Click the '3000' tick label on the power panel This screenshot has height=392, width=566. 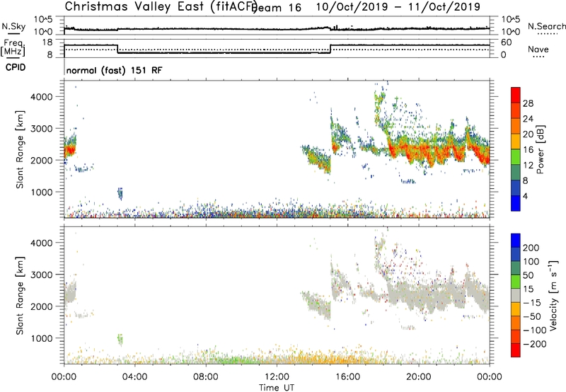tap(42, 129)
